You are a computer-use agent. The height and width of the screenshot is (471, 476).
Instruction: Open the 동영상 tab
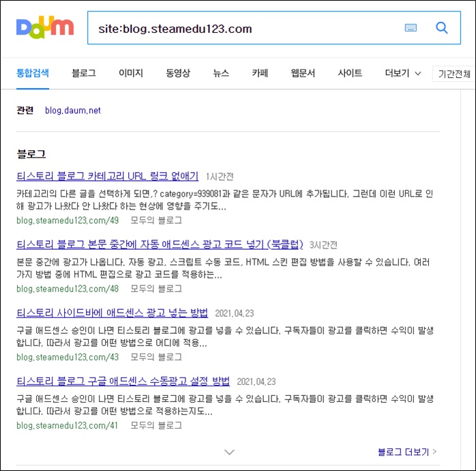178,73
